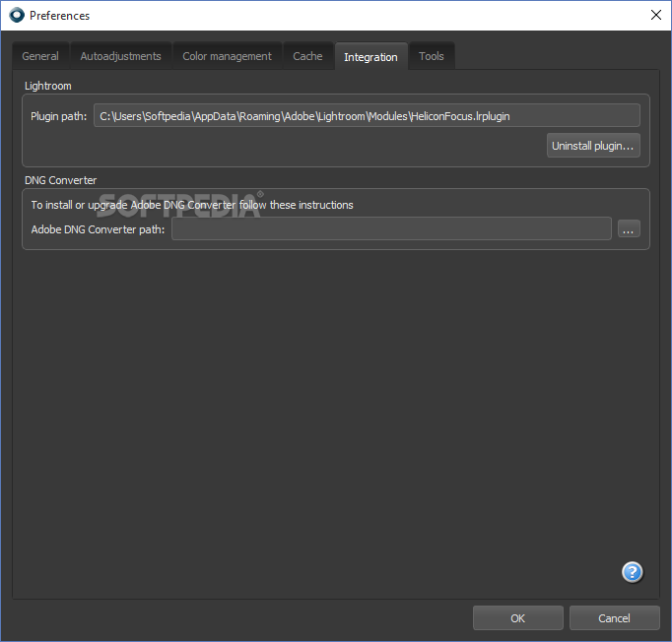The height and width of the screenshot is (642, 672).
Task: Go to the Cache tab
Action: (307, 56)
